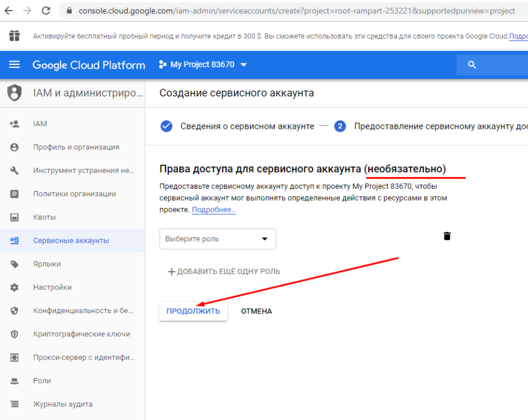
Task: Click the Криптографические ключи shield icon
Action: pyautogui.click(x=15, y=334)
